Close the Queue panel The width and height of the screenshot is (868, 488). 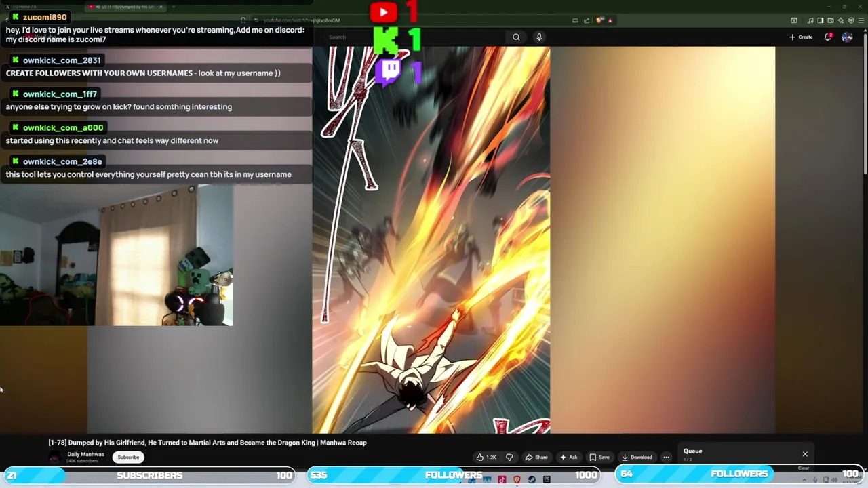click(x=805, y=454)
